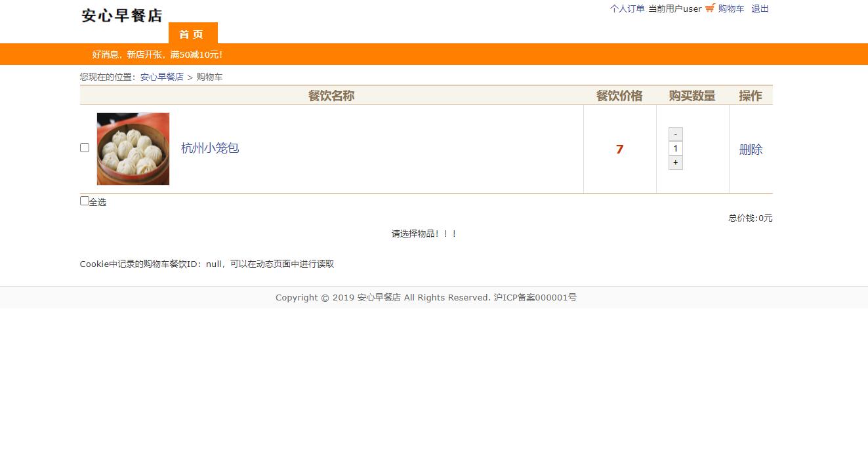This screenshot has height=473, width=868.
Task: Enable the 全选 select-all checkbox
Action: 84,199
